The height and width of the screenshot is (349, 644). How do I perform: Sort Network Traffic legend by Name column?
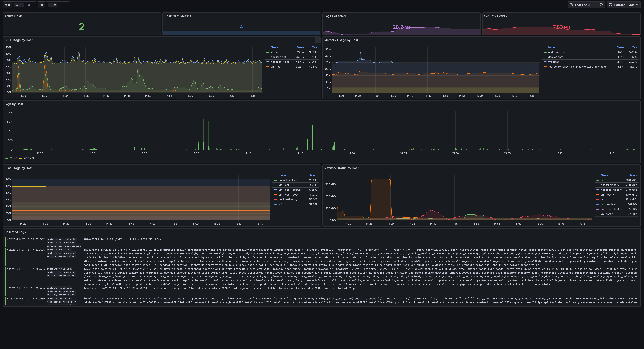coord(604,175)
